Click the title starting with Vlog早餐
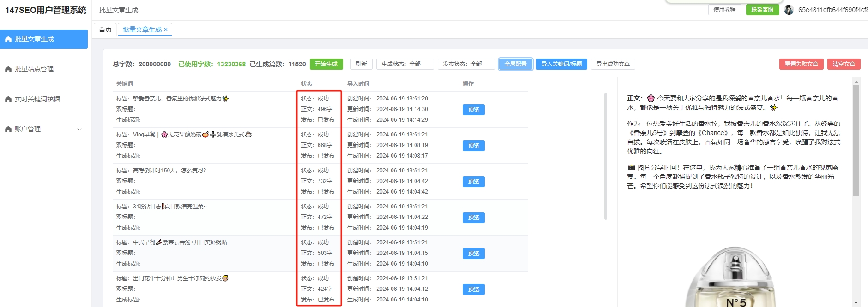Image resolution: width=868 pixels, height=307 pixels. pyautogui.click(x=184, y=135)
